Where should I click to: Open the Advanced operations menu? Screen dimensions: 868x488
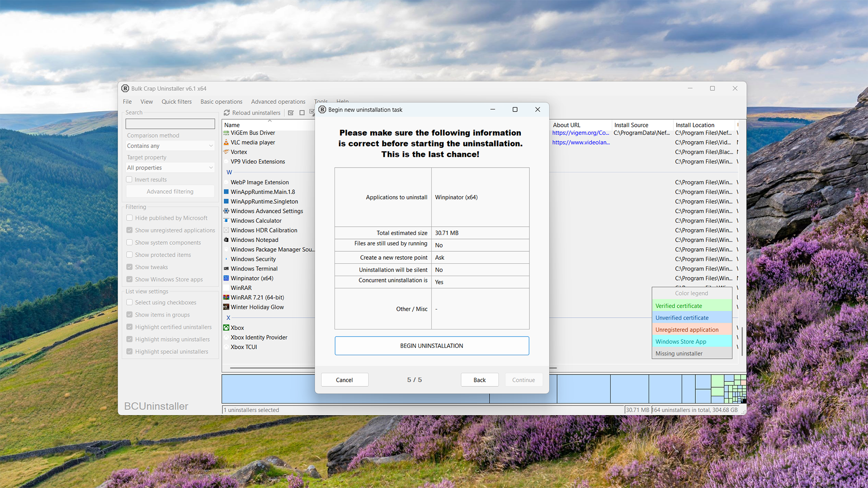(x=278, y=102)
